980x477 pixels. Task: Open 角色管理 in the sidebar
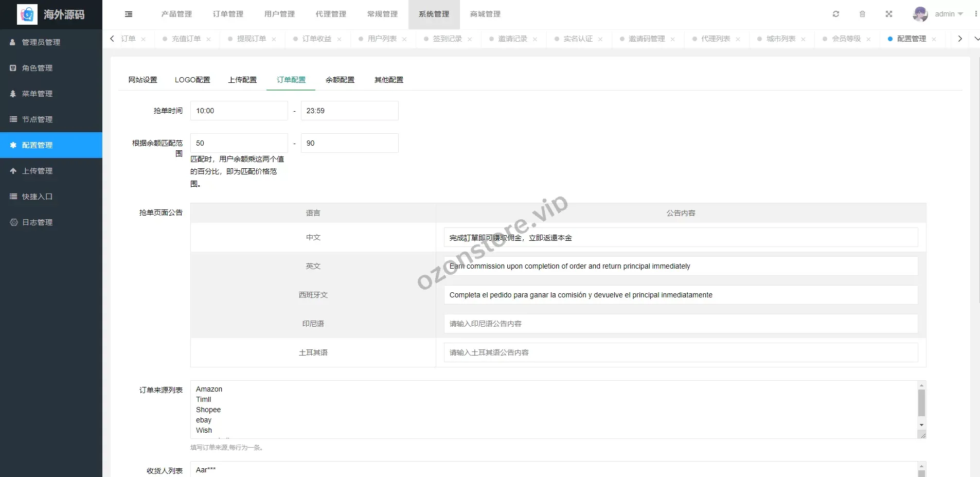point(37,67)
